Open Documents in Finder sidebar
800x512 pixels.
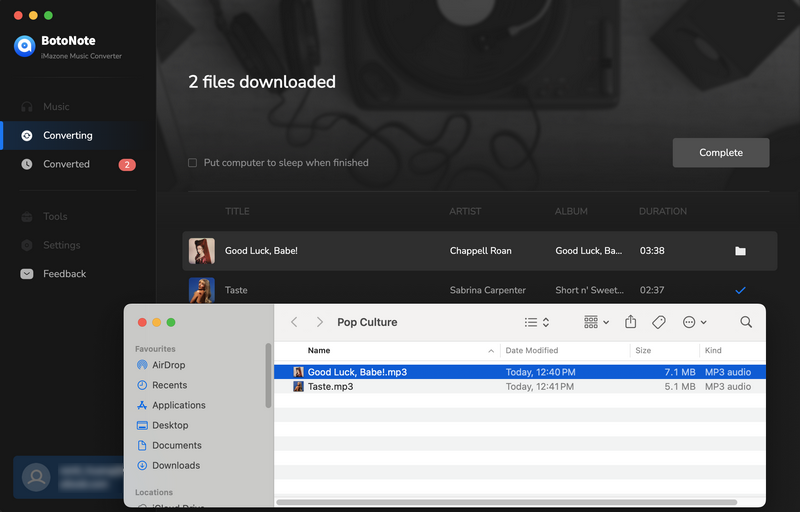(177, 445)
